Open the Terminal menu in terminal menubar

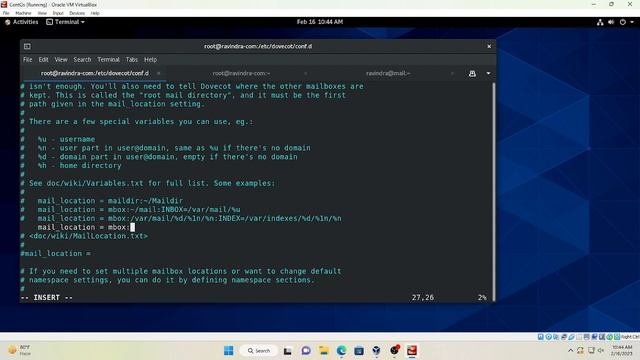(108, 60)
